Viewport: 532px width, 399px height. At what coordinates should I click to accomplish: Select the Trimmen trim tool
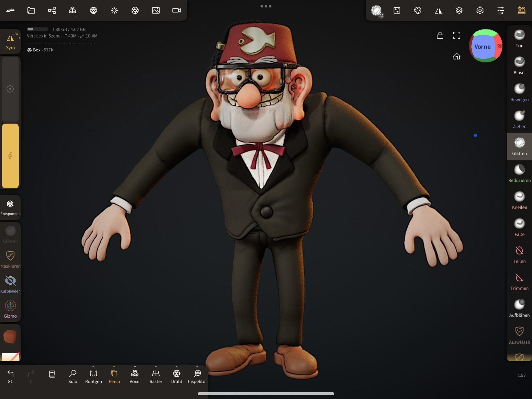tap(519, 281)
